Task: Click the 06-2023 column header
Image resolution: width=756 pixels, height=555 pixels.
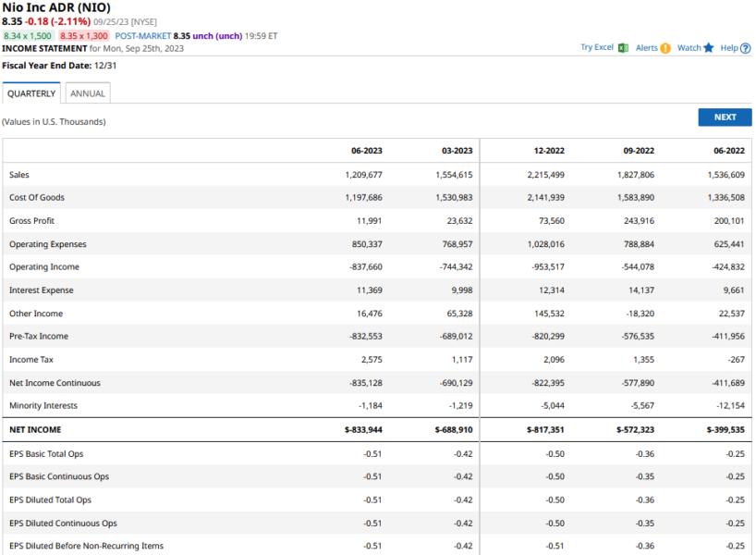Action: click(x=366, y=151)
